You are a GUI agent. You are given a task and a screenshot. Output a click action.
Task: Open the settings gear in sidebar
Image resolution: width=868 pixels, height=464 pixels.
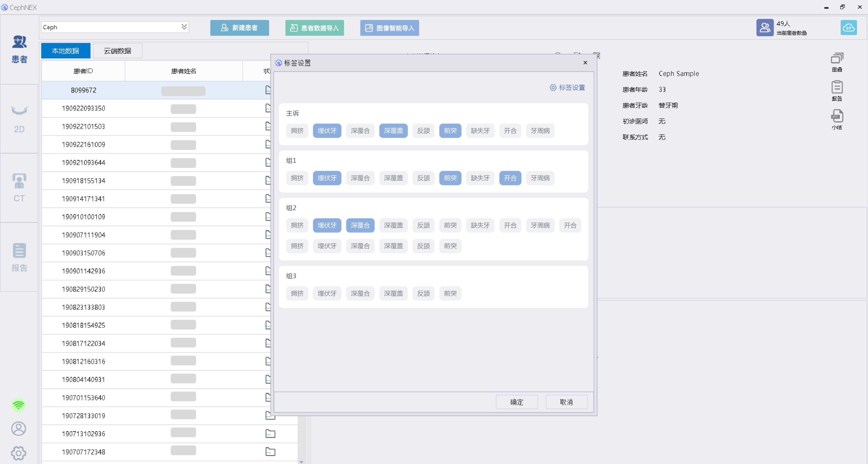19,453
